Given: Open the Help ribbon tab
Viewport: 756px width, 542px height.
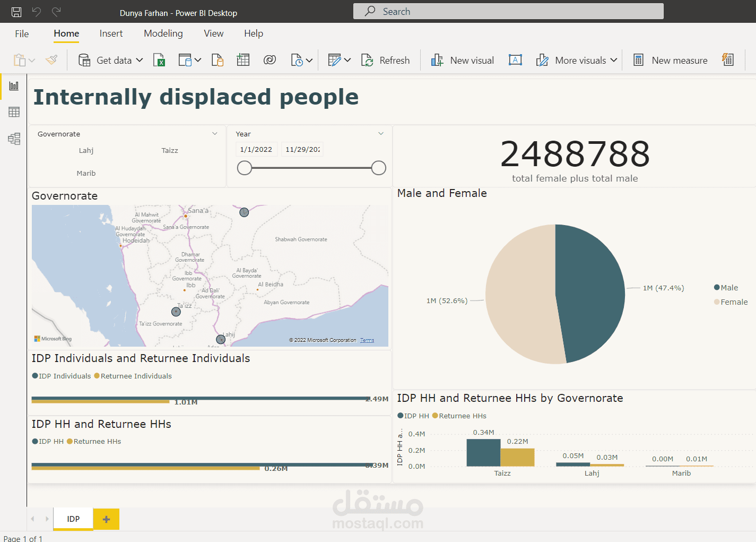Looking at the screenshot, I should pyautogui.click(x=254, y=33).
